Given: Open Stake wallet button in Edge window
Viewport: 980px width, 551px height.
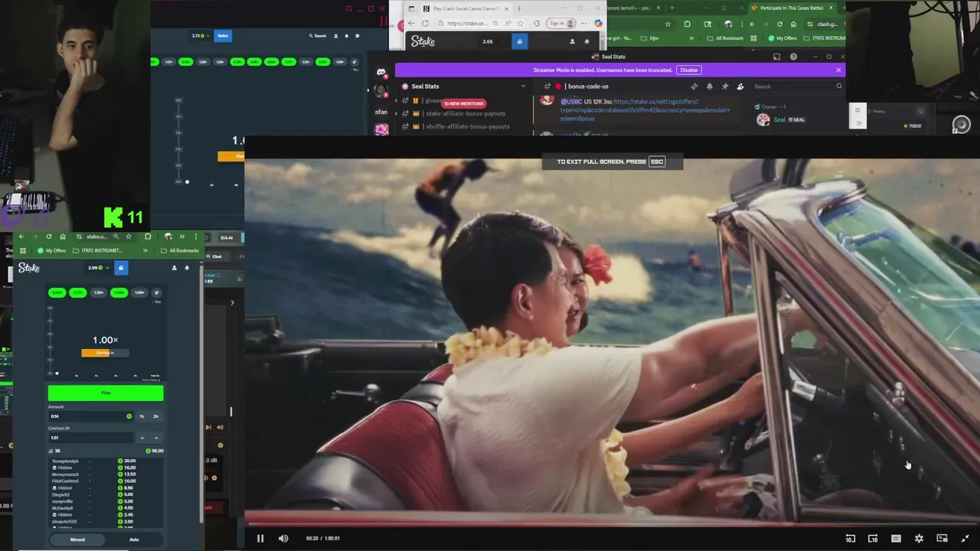Looking at the screenshot, I should click(x=520, y=41).
